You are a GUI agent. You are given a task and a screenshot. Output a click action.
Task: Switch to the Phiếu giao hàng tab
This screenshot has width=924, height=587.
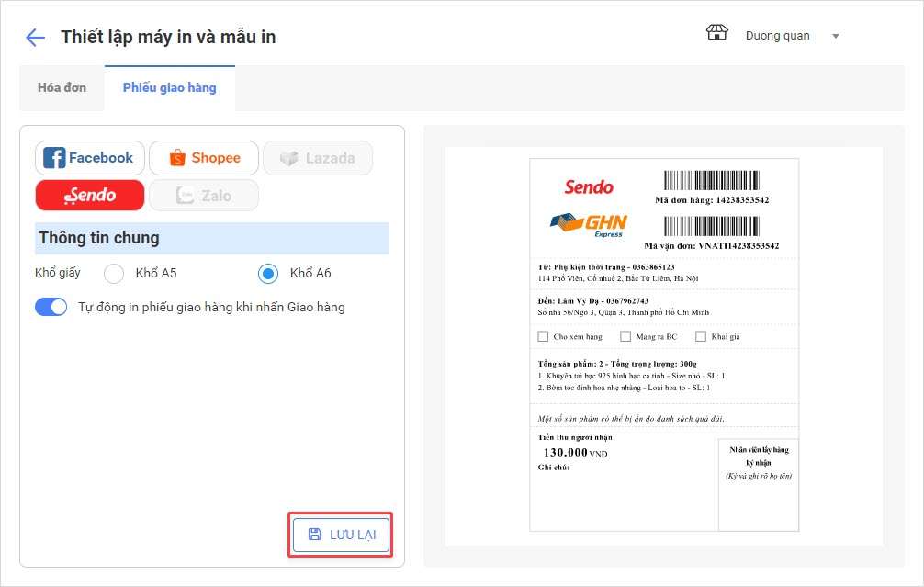170,88
